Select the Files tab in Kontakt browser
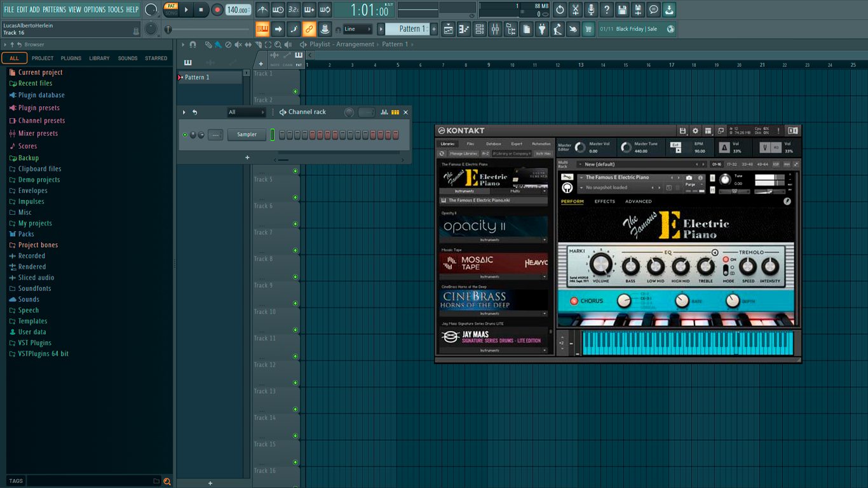Viewport: 868px width, 488px height. tap(470, 144)
